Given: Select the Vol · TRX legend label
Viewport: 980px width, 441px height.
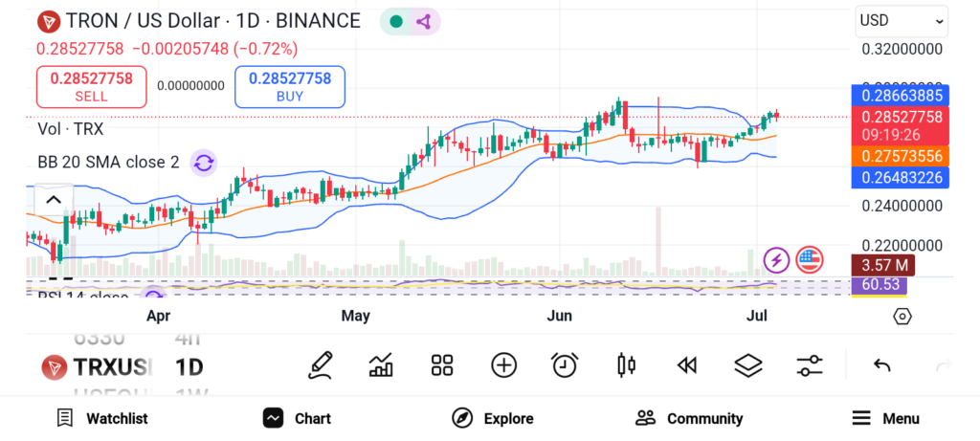Looking at the screenshot, I should (x=71, y=129).
